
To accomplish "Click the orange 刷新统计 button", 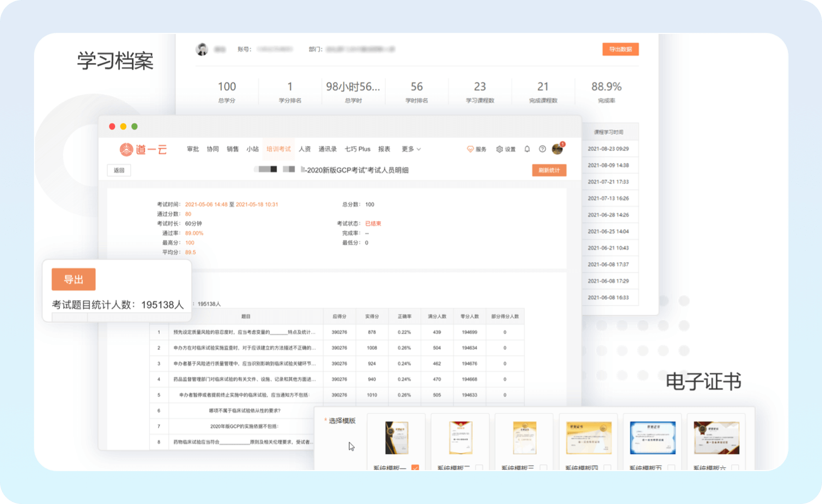I will point(549,170).
